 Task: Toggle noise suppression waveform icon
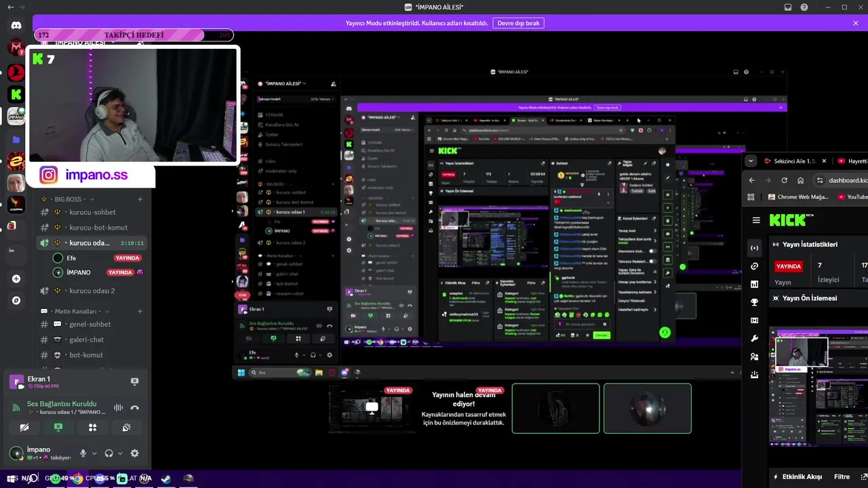(118, 407)
